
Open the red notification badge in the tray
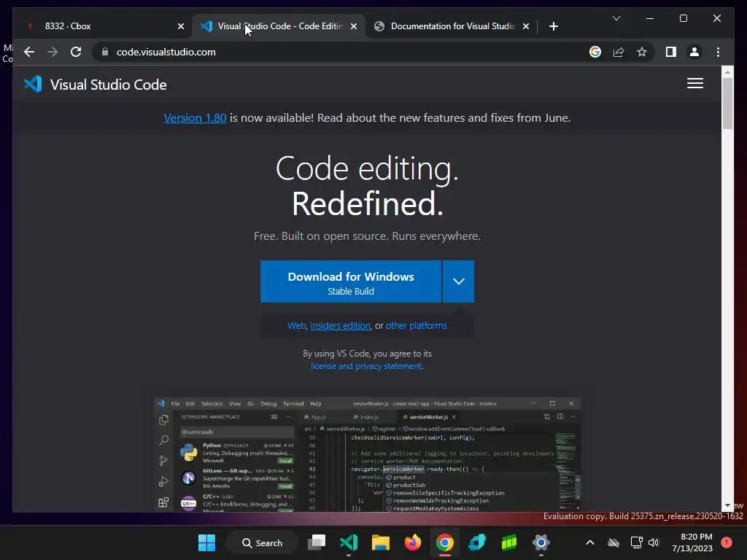point(726,542)
